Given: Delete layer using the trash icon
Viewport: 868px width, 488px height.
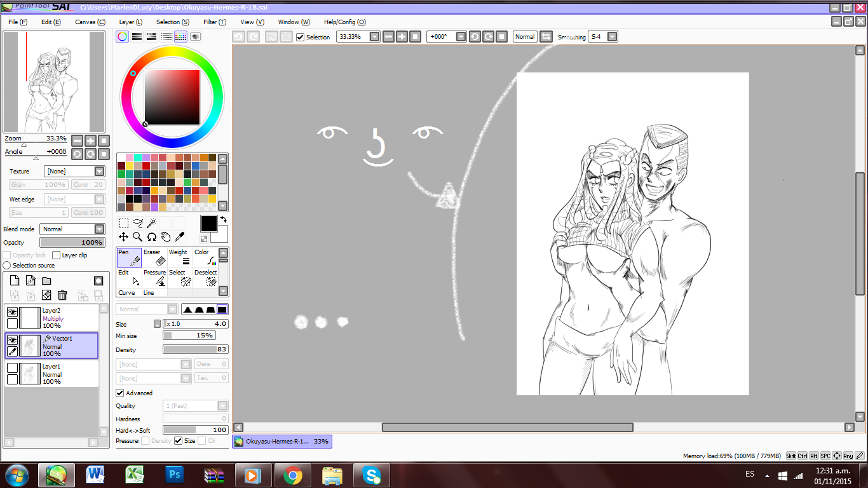Looking at the screenshot, I should click(x=62, y=295).
